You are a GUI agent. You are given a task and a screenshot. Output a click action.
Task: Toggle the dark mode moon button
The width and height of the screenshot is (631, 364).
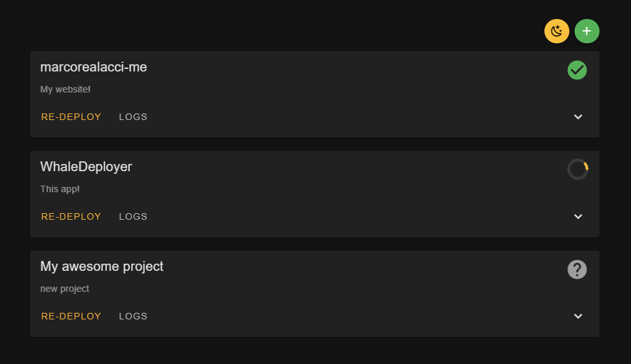pyautogui.click(x=556, y=31)
